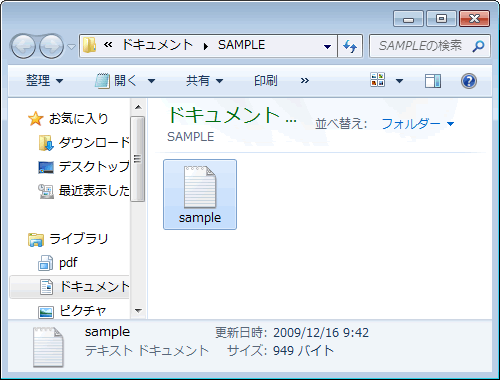This screenshot has height=380, width=500.
Task: Click the ピクチャ library icon
Action: pyautogui.click(x=46, y=312)
